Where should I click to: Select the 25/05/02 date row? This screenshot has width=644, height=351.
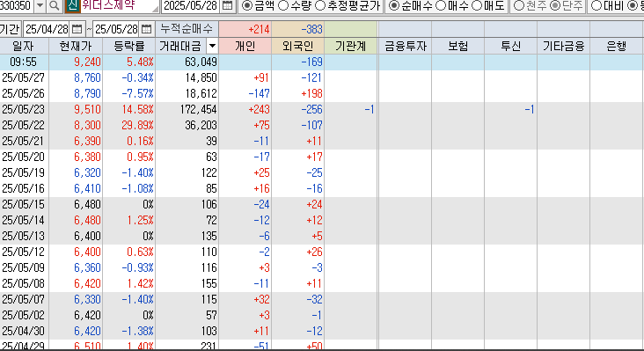click(322, 315)
